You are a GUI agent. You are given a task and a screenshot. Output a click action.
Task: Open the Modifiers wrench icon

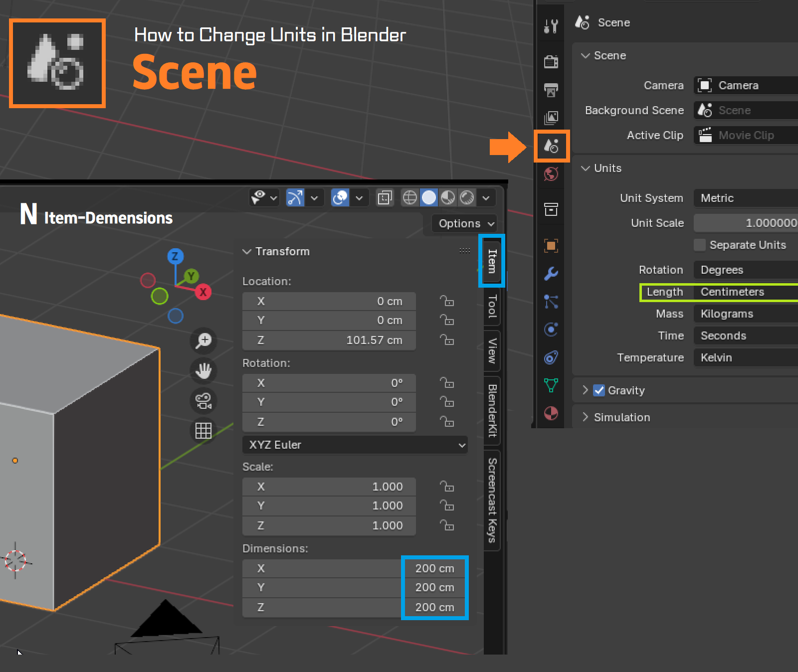pyautogui.click(x=551, y=273)
